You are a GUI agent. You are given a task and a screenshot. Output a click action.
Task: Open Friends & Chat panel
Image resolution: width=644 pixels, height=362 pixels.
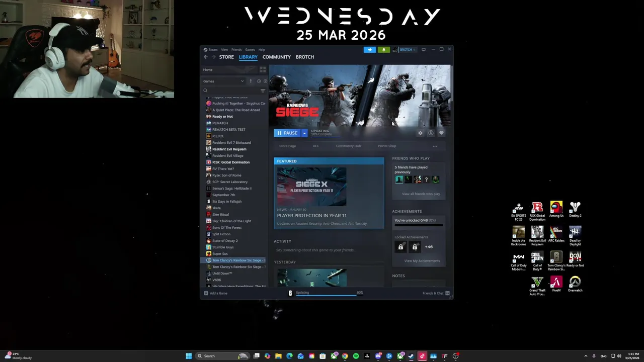[x=436, y=293]
